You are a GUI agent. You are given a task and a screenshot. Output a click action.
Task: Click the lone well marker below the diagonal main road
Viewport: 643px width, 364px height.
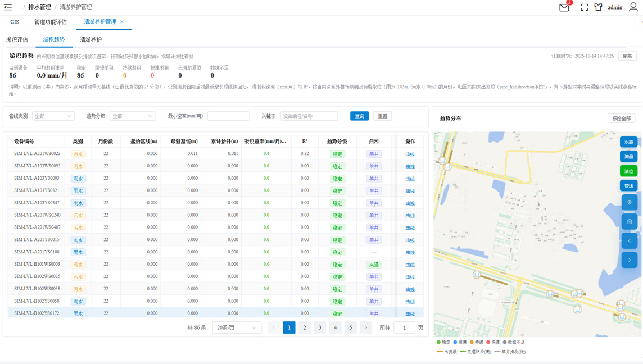577,310
